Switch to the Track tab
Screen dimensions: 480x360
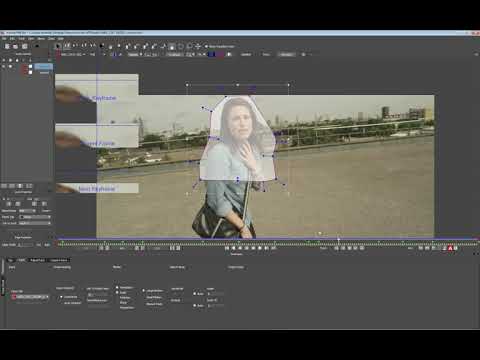coord(22,260)
